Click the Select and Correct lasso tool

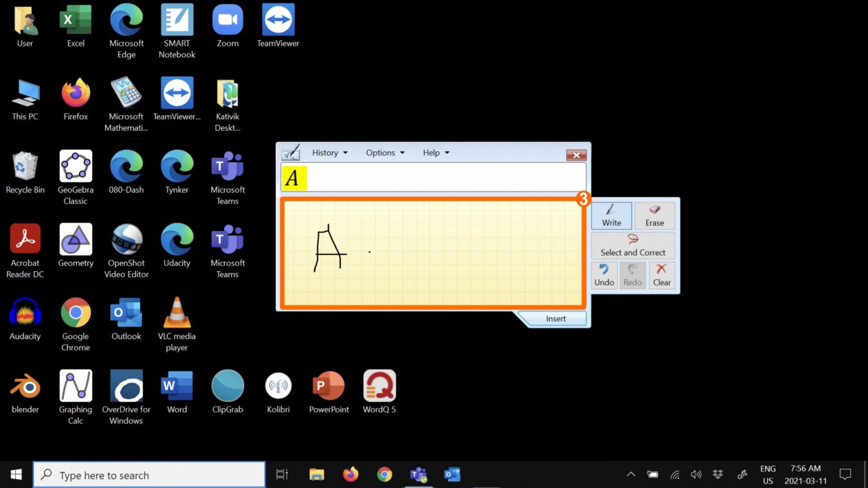tap(633, 245)
